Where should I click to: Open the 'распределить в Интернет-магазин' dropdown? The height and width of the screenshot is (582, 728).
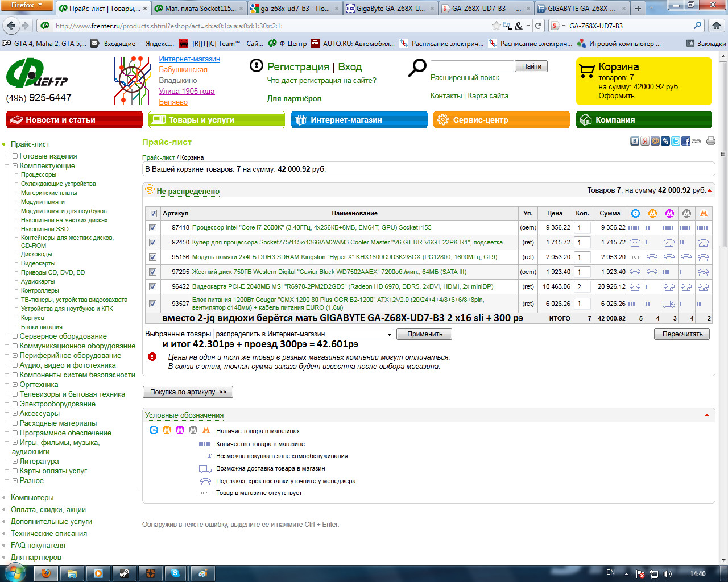pyautogui.click(x=304, y=334)
